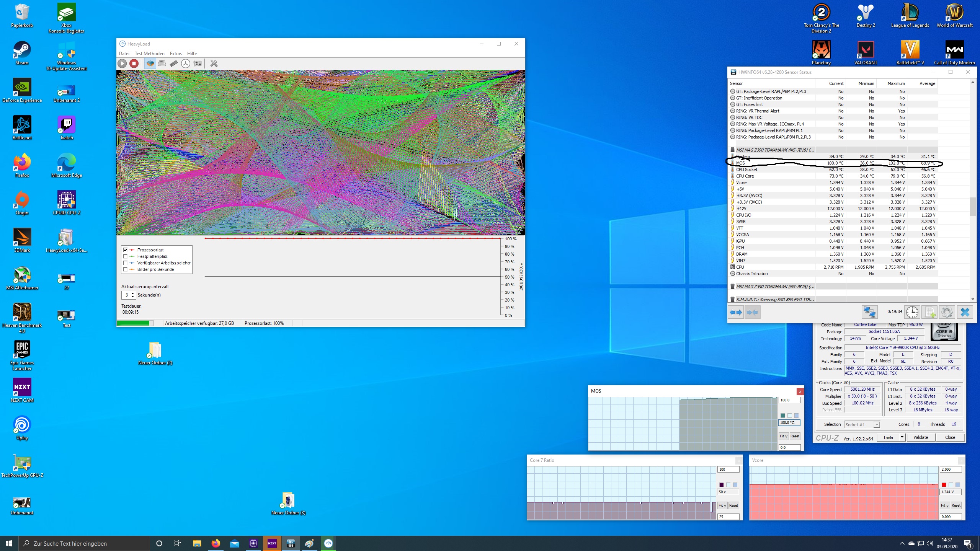980x551 pixels.
Task: Expand HWiNFO columns with blue arrows button
Action: click(735, 312)
